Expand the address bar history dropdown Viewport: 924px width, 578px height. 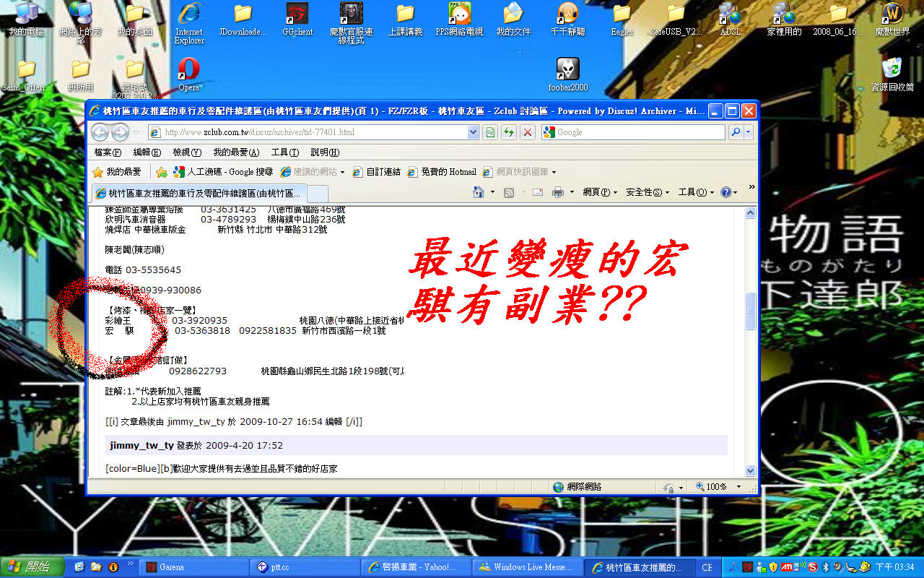coord(474,132)
